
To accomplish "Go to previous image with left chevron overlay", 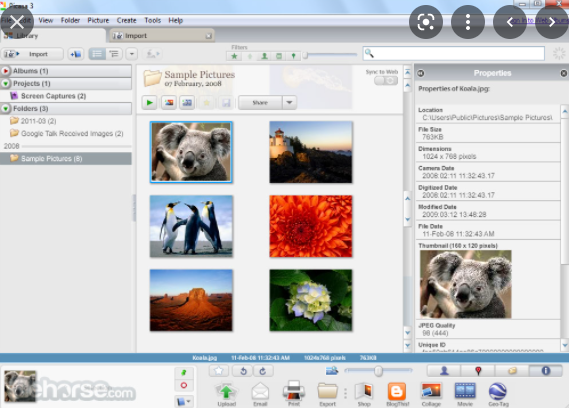I will pos(510,22).
